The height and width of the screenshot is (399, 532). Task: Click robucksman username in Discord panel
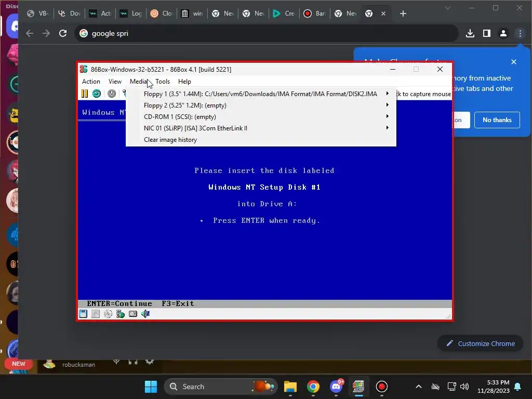pos(79,365)
